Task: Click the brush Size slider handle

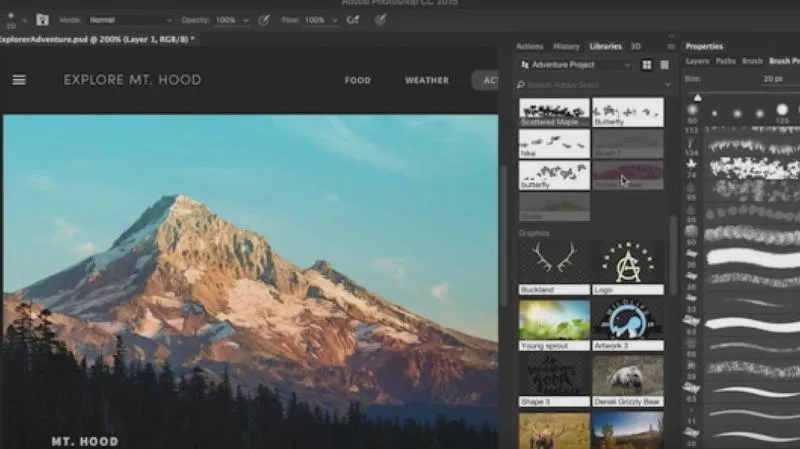Action: coord(698,97)
